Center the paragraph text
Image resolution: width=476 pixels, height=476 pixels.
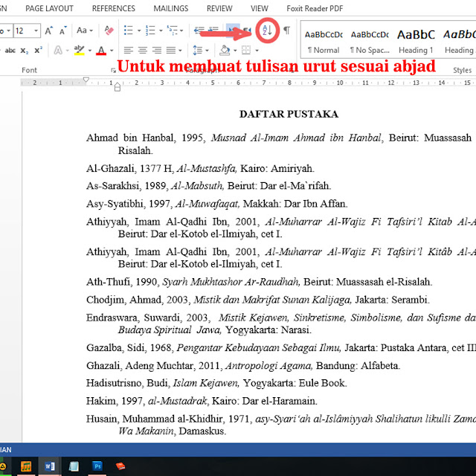pos(143,50)
